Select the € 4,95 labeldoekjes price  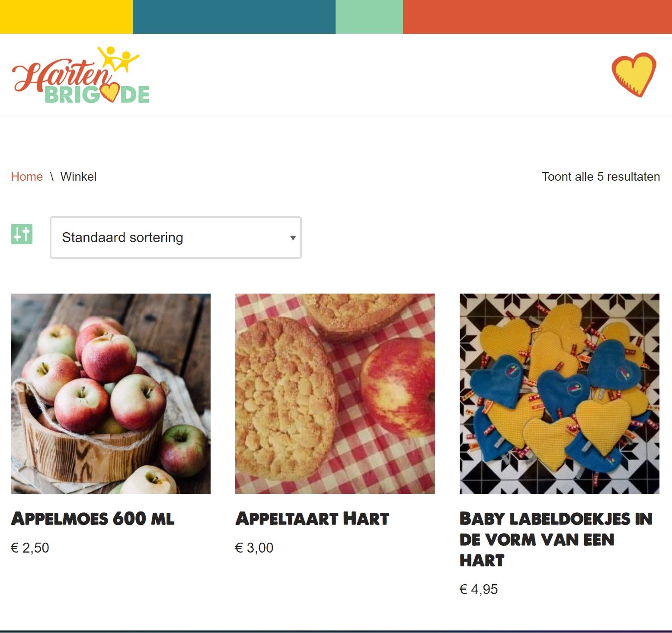479,589
